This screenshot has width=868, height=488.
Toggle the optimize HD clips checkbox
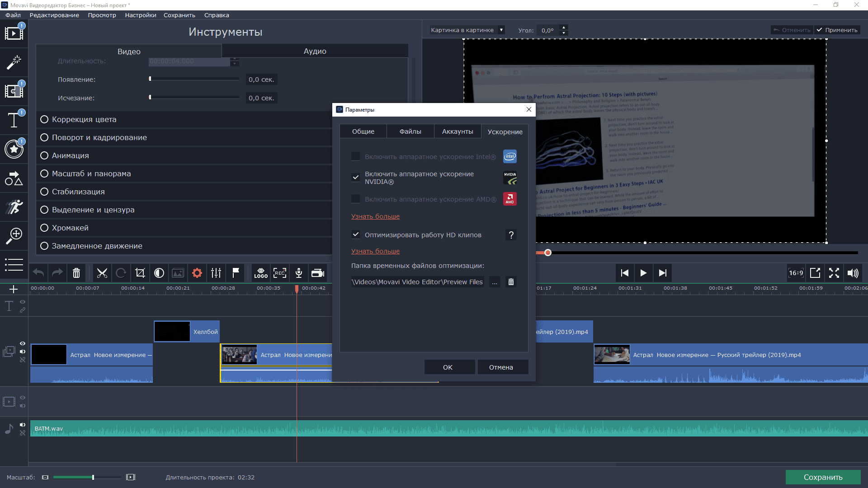pos(356,235)
